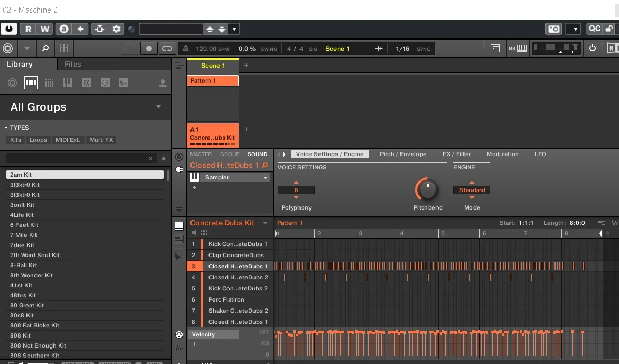
Task: Select the Instruments keyboard icon in Library
Action: point(68,83)
